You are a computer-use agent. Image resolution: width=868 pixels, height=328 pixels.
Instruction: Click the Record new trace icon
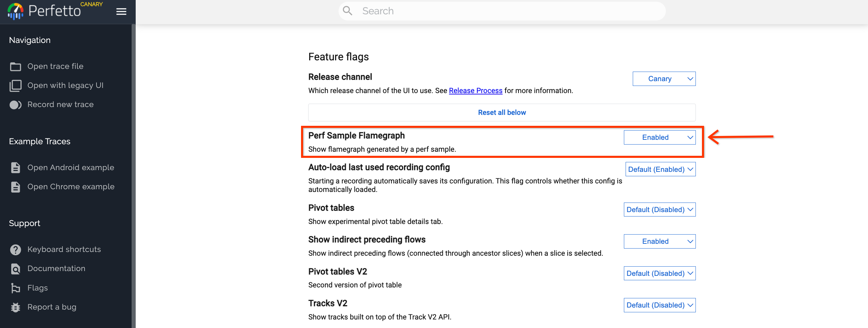coord(15,105)
